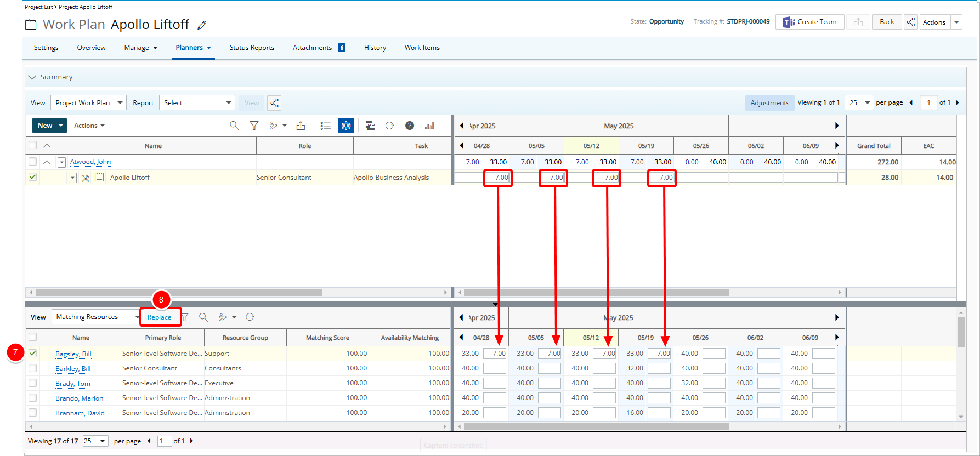Screen dimensions: 980x456
Task: Export the upper work plan grid
Action: click(301, 126)
